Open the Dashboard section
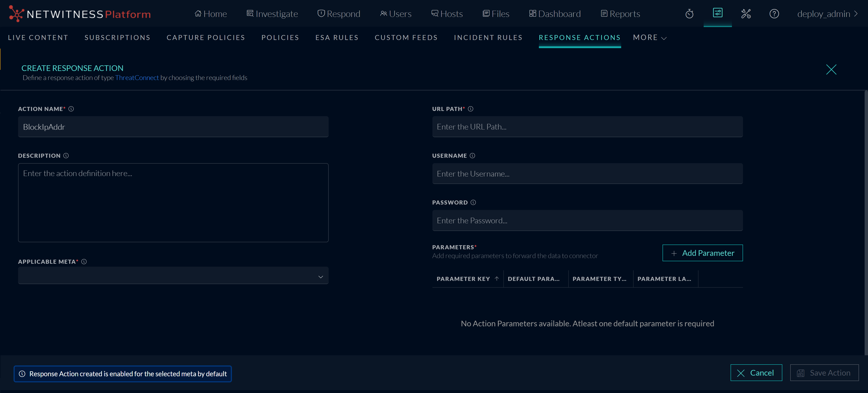This screenshot has width=868, height=393. pyautogui.click(x=554, y=14)
